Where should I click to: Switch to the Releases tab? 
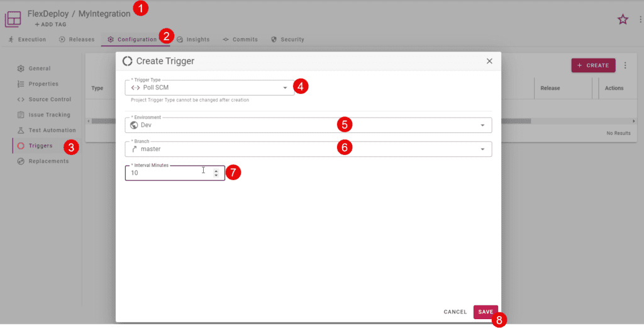pyautogui.click(x=77, y=40)
